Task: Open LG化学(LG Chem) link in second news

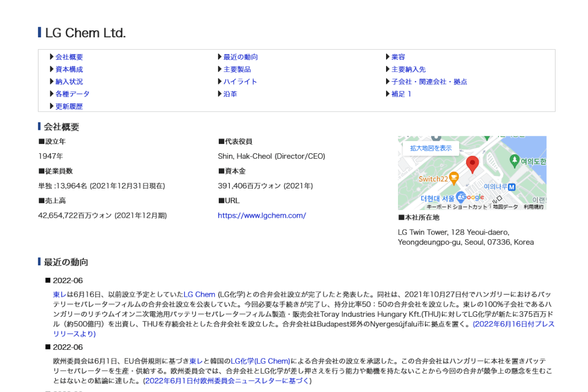Action: pyautogui.click(x=260, y=361)
